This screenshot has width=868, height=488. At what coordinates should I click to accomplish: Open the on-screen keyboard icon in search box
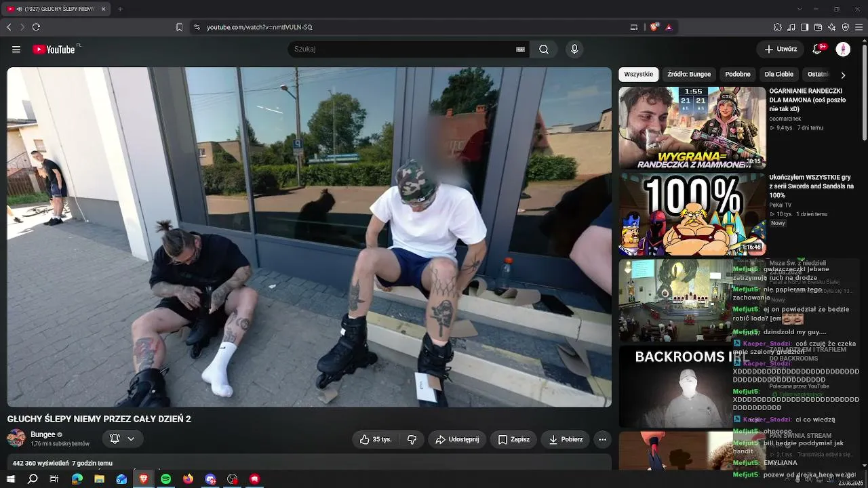521,49
